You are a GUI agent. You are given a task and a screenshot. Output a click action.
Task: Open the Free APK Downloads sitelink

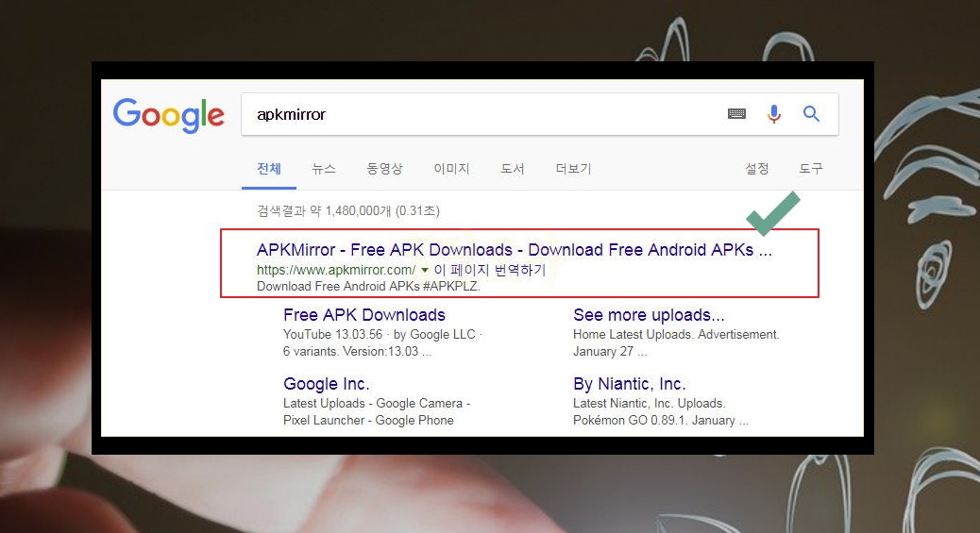364,315
